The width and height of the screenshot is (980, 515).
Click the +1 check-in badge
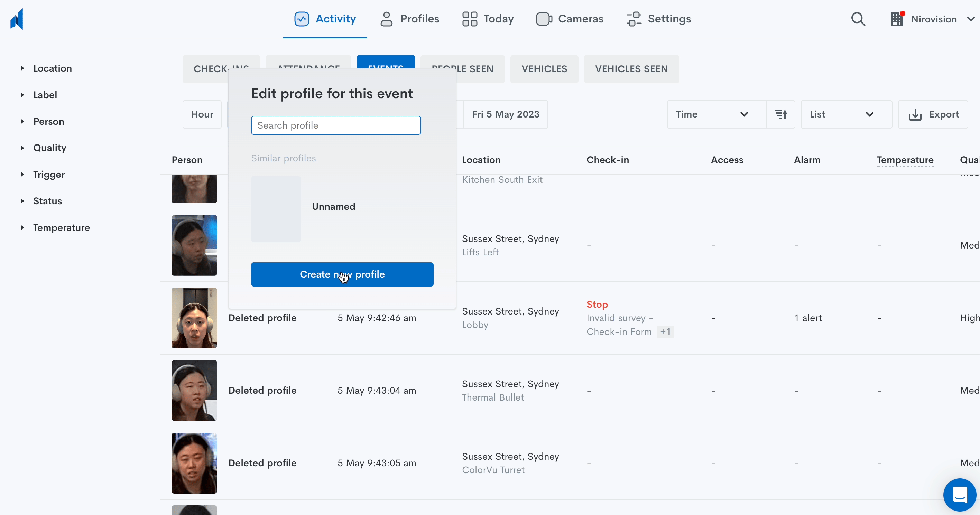click(665, 332)
